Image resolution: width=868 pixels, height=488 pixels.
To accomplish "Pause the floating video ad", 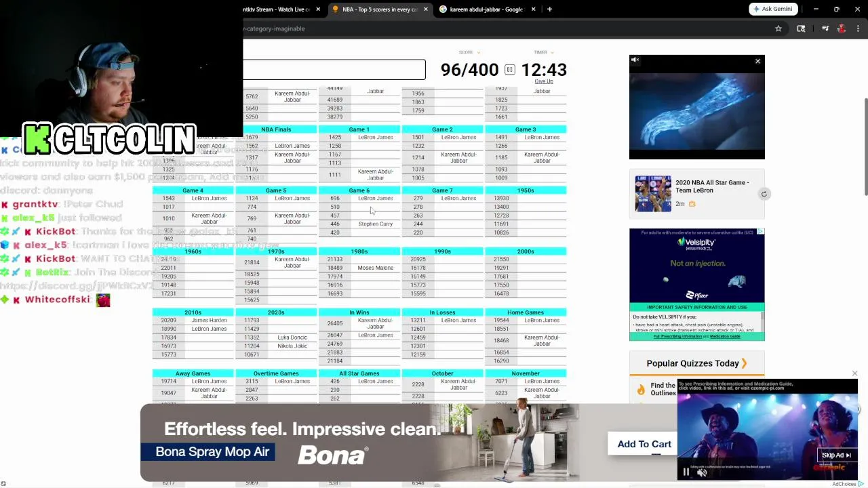I will click(686, 473).
